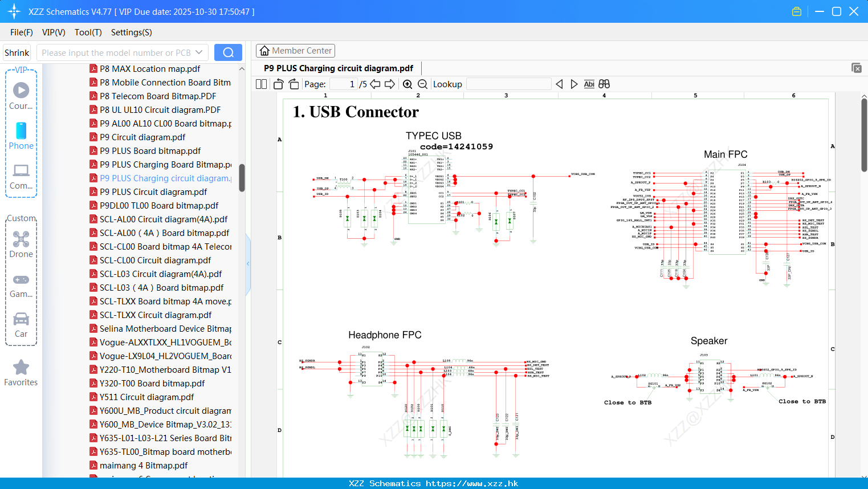Open the Tool(T) menu
The height and width of the screenshot is (489, 868).
[88, 32]
